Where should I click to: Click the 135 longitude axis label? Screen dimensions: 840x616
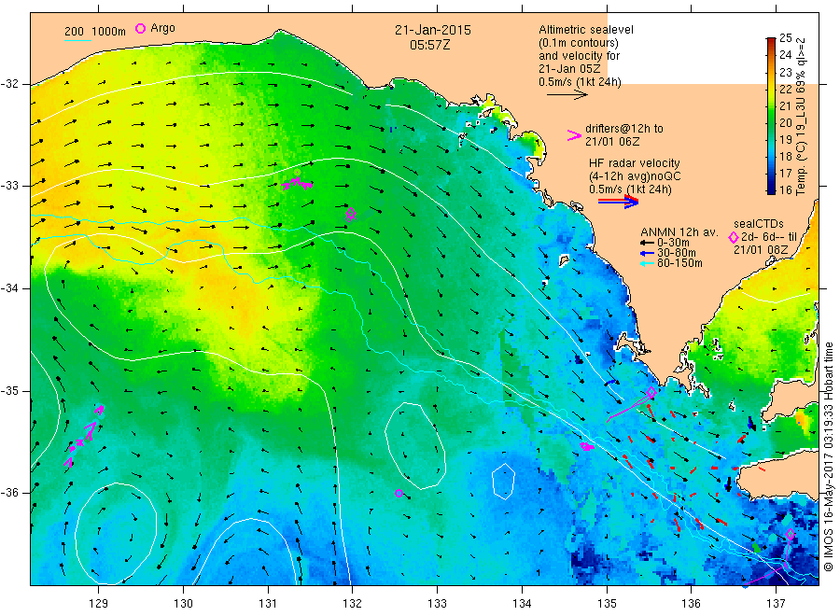tap(607, 604)
